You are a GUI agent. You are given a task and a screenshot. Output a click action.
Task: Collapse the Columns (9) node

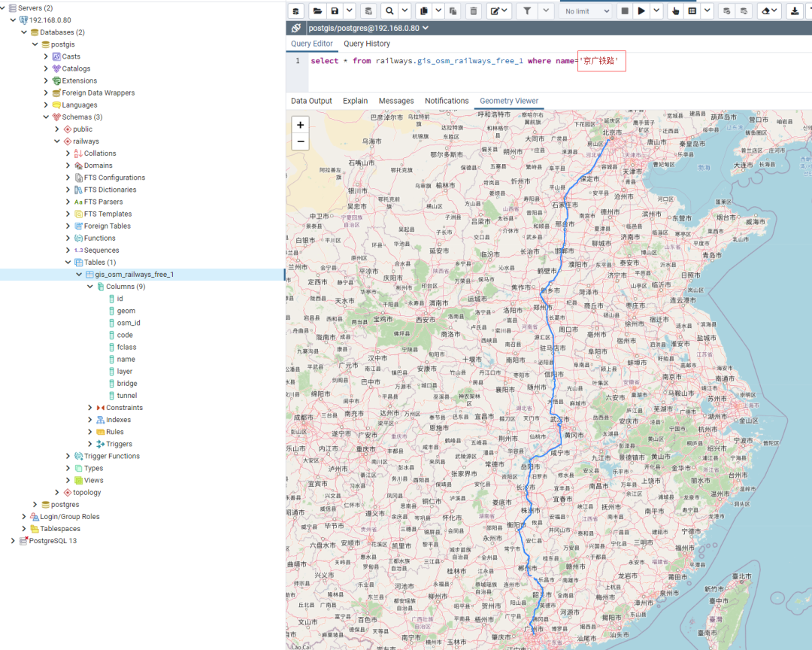click(x=90, y=286)
